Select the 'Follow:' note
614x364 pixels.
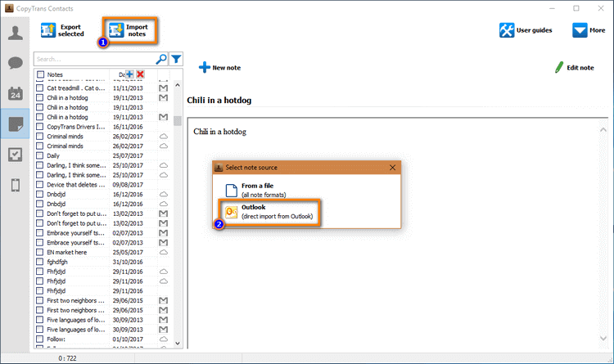(56, 339)
